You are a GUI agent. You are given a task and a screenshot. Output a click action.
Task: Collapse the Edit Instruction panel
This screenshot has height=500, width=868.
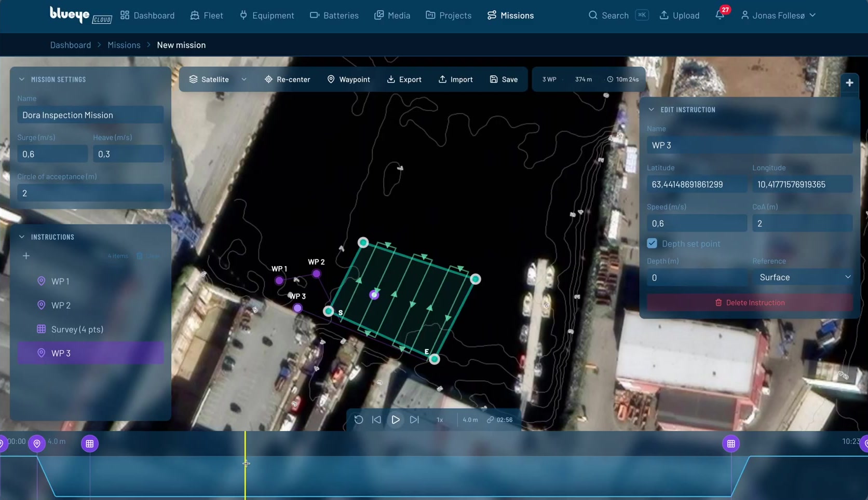[x=652, y=110]
